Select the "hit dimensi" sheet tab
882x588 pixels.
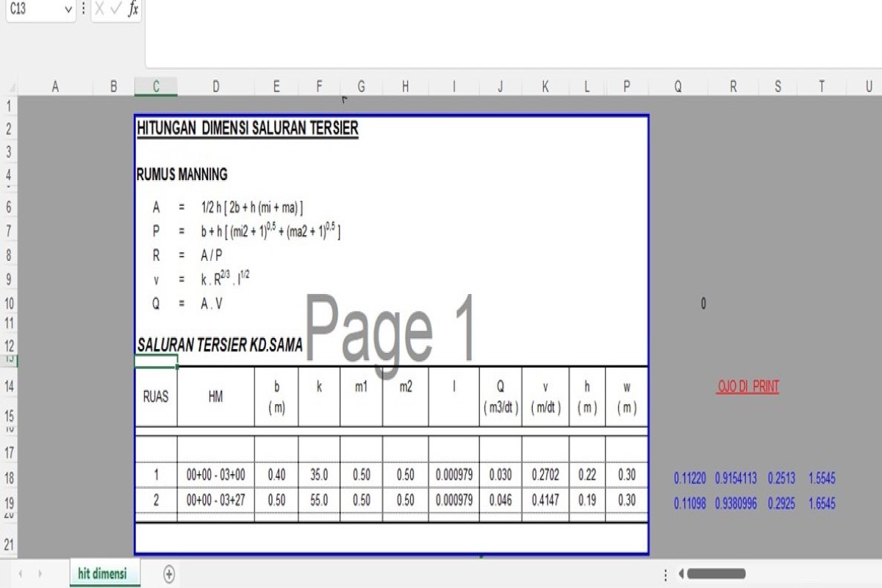[x=102, y=574]
